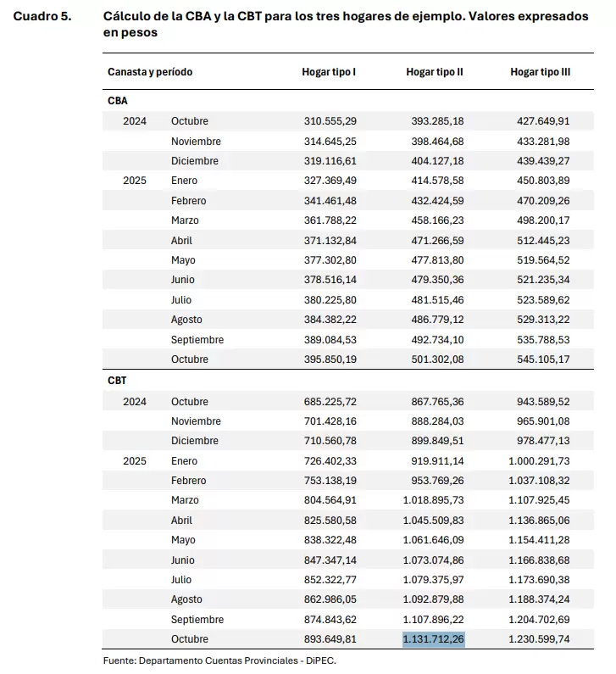Click the 2024 year label under CBA
The image size is (616, 674).
pos(135,121)
